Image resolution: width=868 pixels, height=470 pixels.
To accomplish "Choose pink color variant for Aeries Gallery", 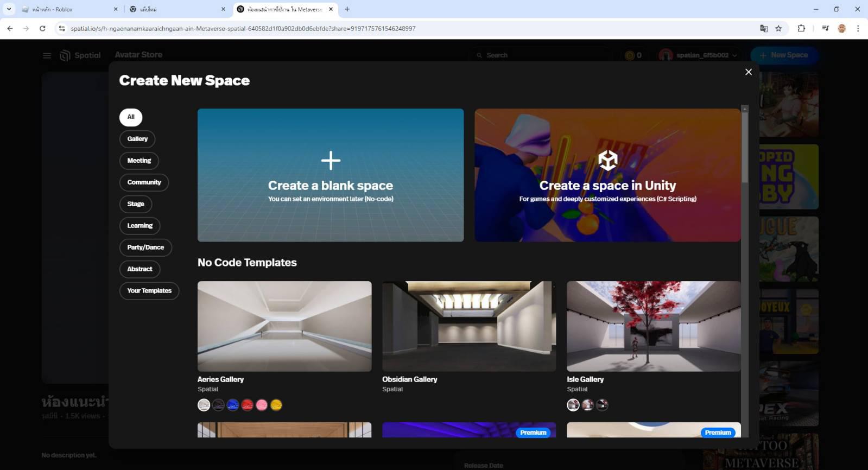I will tap(262, 405).
